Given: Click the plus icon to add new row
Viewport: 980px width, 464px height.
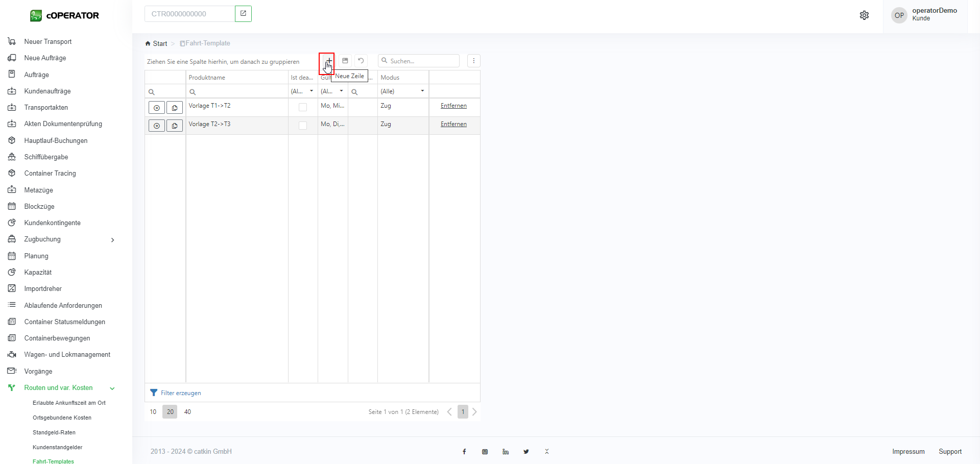Looking at the screenshot, I should (329, 61).
